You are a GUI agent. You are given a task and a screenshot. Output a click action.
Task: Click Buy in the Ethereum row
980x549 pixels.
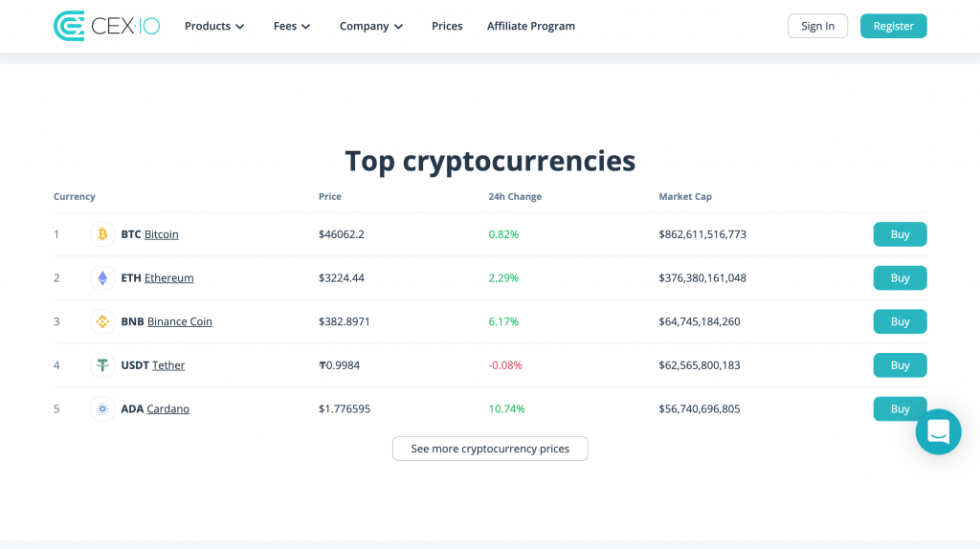[900, 278]
